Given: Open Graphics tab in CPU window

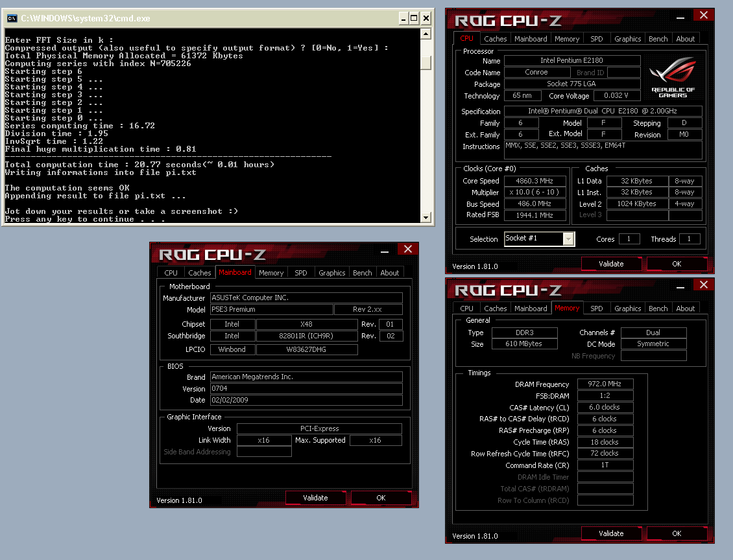Looking at the screenshot, I should [x=627, y=39].
